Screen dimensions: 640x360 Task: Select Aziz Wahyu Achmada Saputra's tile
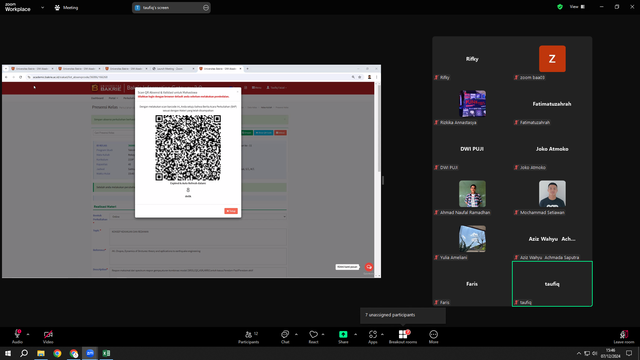point(552,239)
